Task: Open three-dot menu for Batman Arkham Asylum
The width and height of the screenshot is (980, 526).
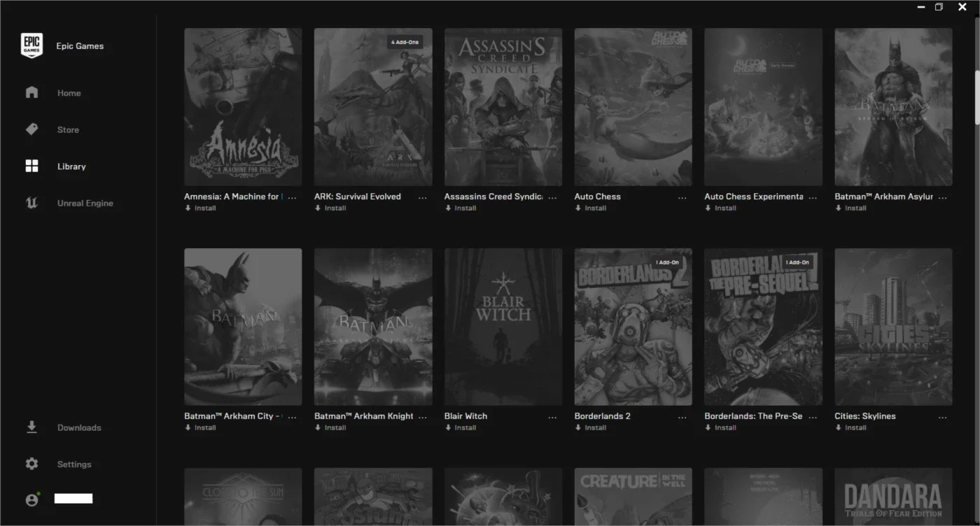Action: tap(943, 198)
